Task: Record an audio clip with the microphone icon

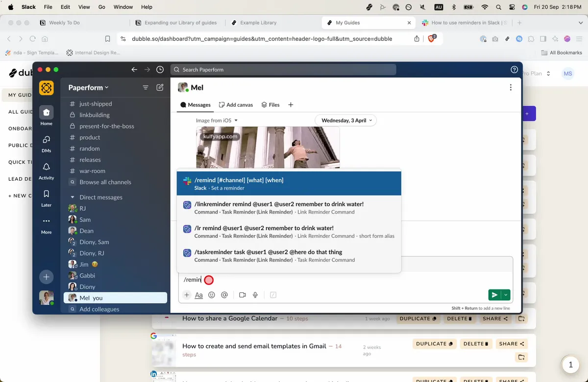Action: tap(255, 294)
